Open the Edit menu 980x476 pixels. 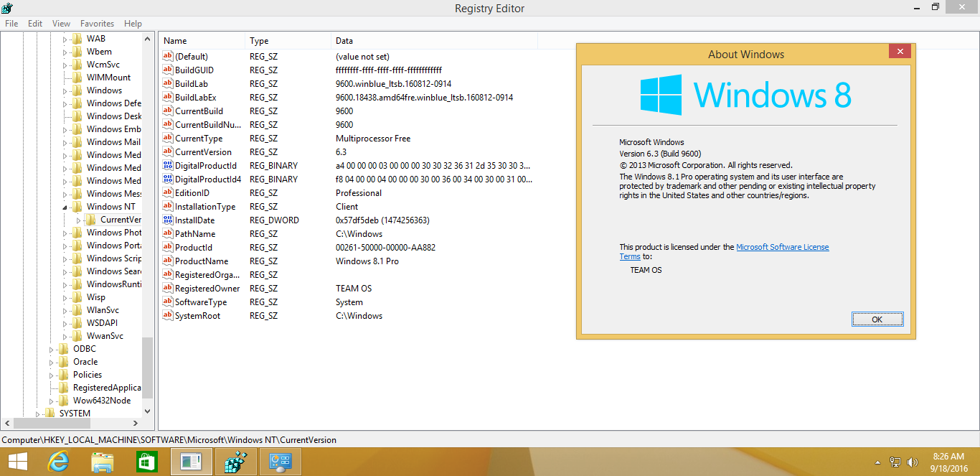(35, 24)
